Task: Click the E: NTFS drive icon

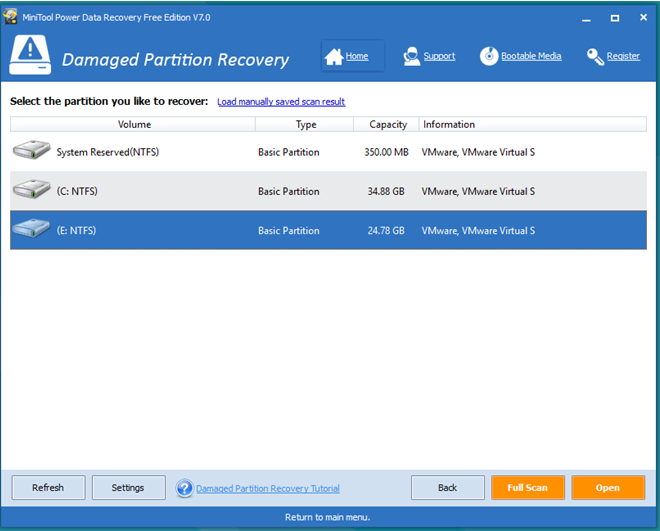Action: coord(32,228)
